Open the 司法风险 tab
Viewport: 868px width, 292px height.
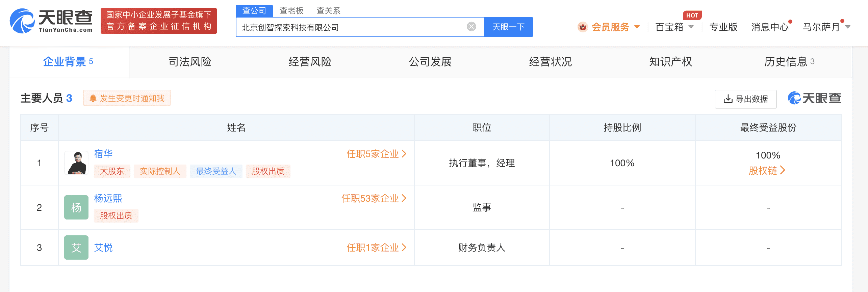pos(190,62)
